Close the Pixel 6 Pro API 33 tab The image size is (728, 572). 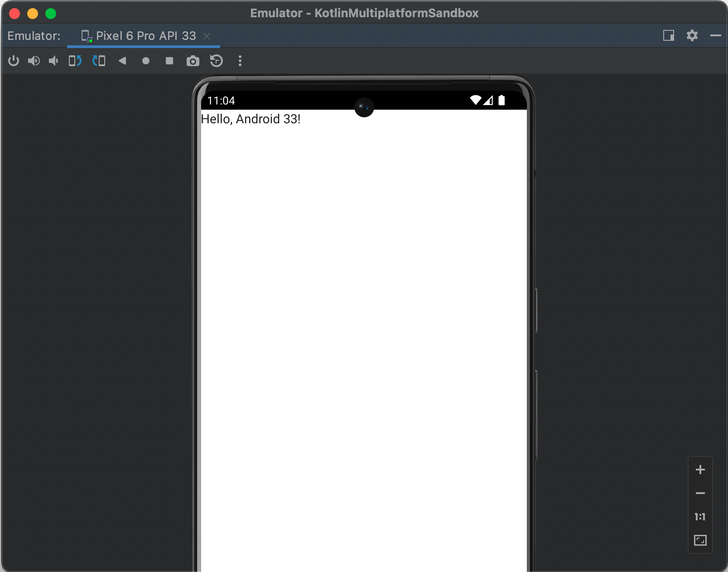(207, 36)
